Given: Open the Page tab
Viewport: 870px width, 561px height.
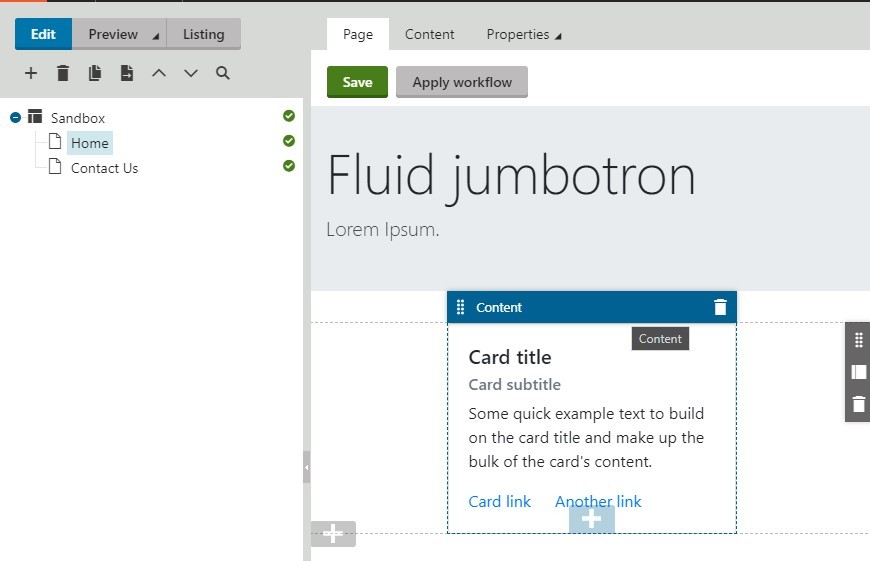Looking at the screenshot, I should [x=358, y=34].
